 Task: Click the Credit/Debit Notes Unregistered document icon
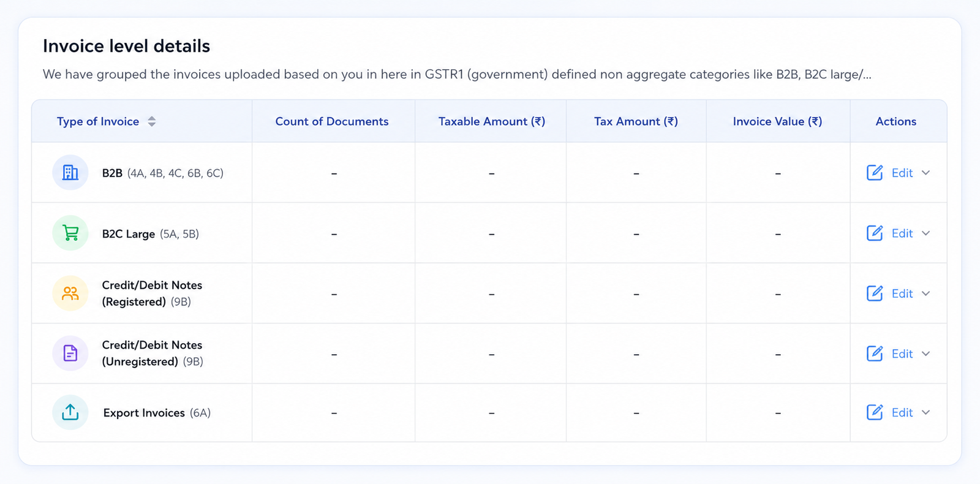coord(70,354)
